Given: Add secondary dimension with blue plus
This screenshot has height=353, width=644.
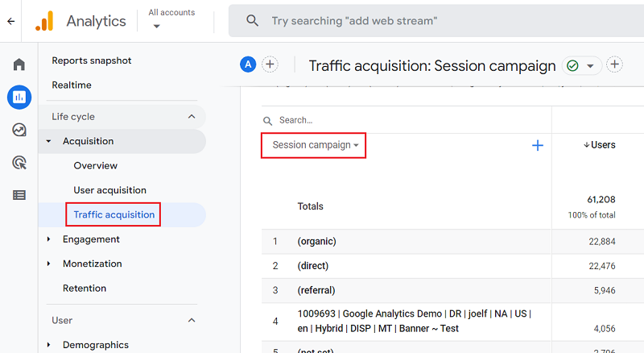Looking at the screenshot, I should coord(538,145).
